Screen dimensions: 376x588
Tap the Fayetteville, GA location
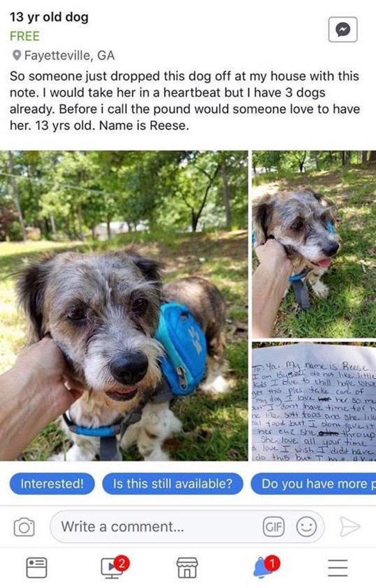69,55
